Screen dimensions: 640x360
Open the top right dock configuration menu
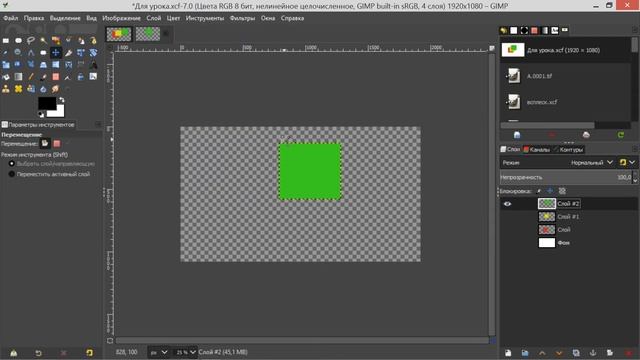[x=635, y=30]
